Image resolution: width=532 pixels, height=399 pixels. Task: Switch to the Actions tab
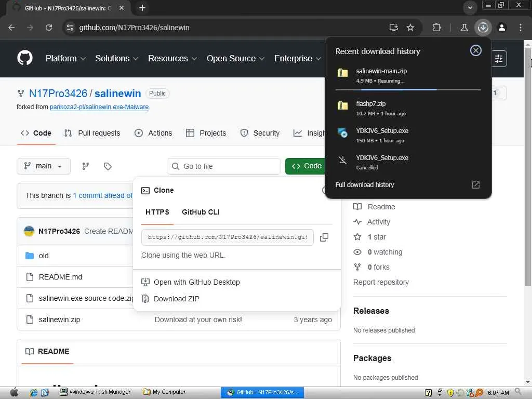153,133
